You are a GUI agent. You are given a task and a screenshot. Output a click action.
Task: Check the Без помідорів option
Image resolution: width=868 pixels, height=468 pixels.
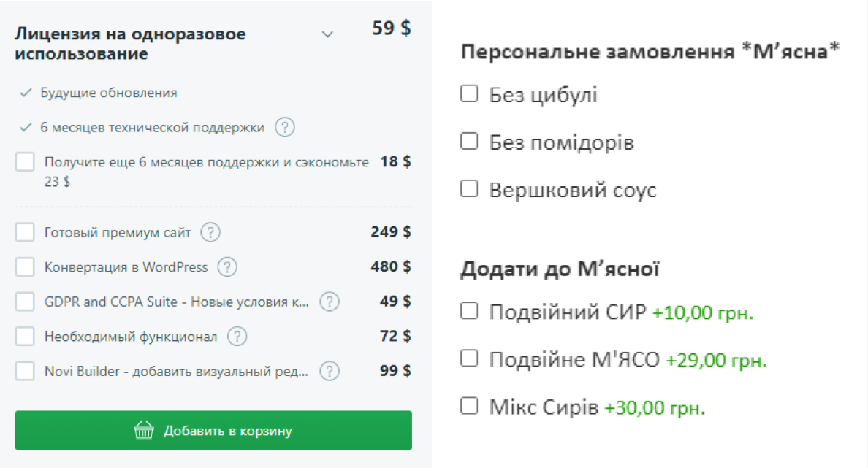(x=469, y=141)
